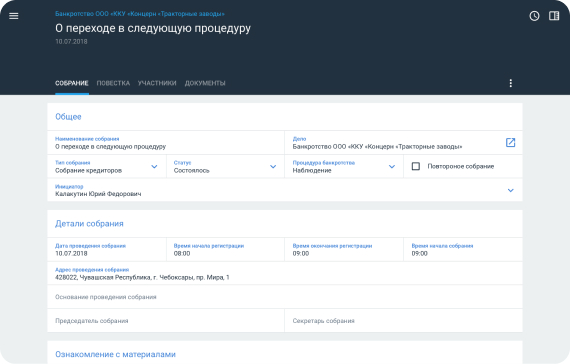Edit the Дата проведения собрания field
Image resolution: width=570 pixels, height=364 pixels.
point(107,249)
